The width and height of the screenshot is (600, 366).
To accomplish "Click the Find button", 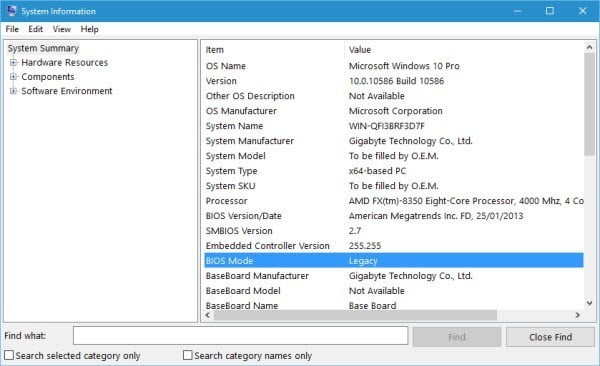I will click(x=457, y=337).
